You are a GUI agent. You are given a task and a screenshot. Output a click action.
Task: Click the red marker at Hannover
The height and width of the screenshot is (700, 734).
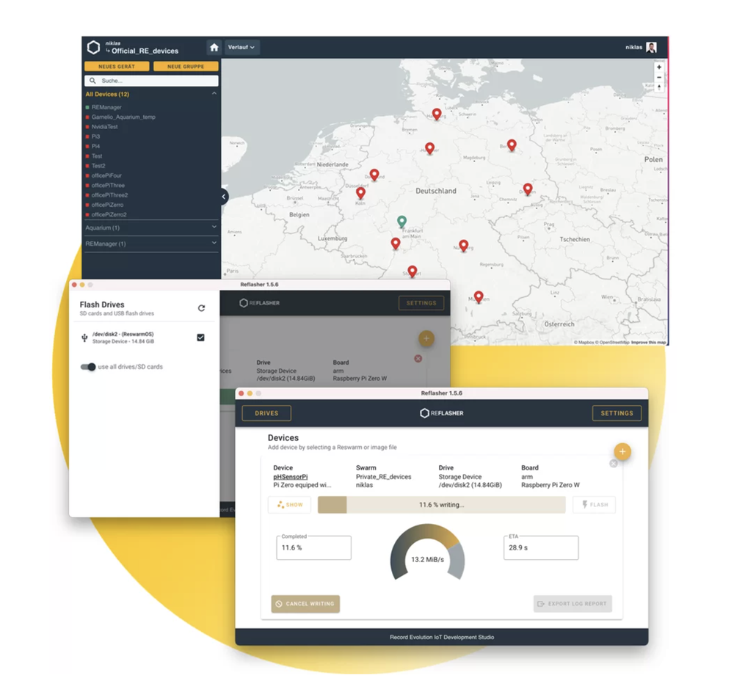(429, 148)
